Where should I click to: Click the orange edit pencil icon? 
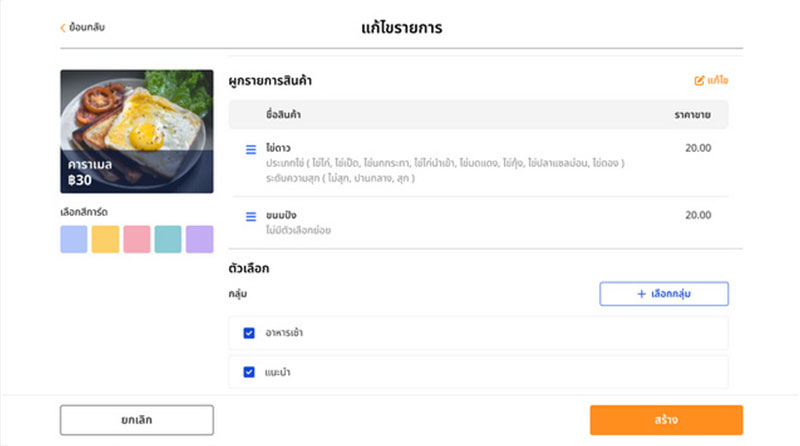[x=700, y=80]
